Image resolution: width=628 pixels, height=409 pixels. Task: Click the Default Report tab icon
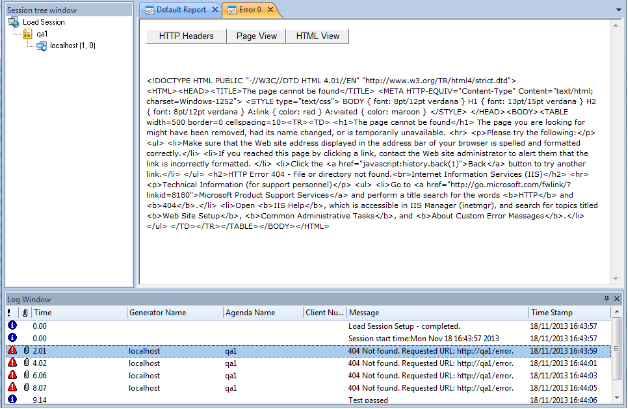coord(149,10)
